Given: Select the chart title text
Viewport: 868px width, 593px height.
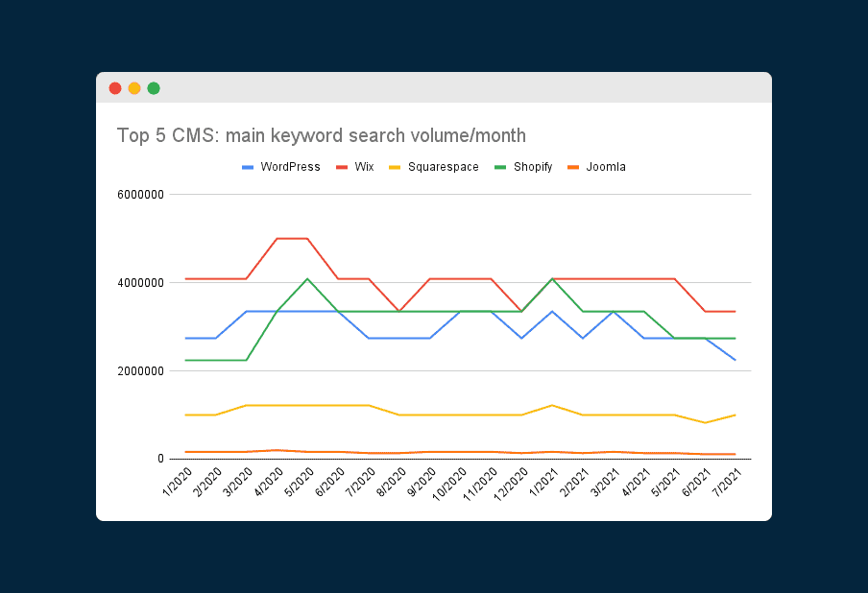Looking at the screenshot, I should pos(321,135).
